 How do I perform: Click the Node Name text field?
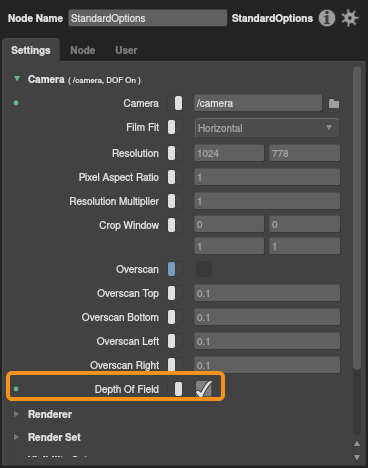[148, 18]
